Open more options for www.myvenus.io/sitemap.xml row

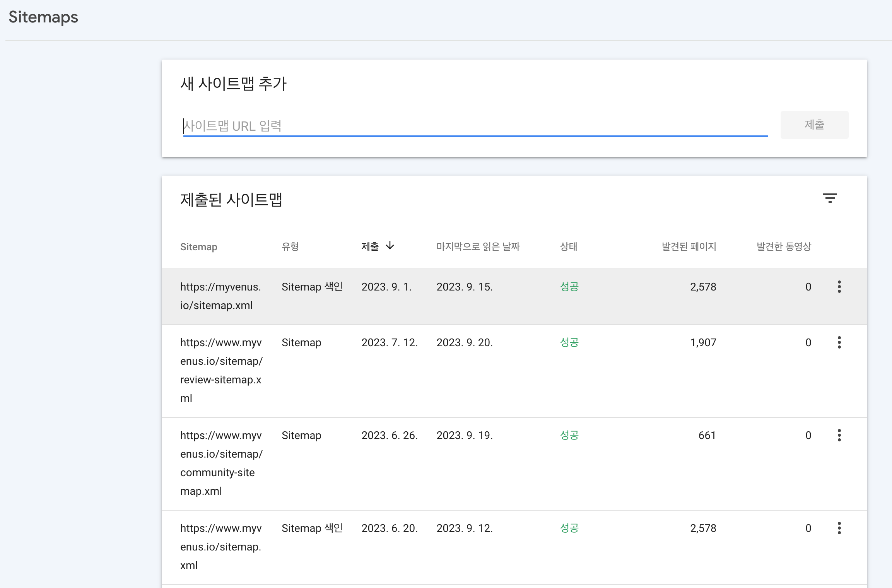pos(839,528)
